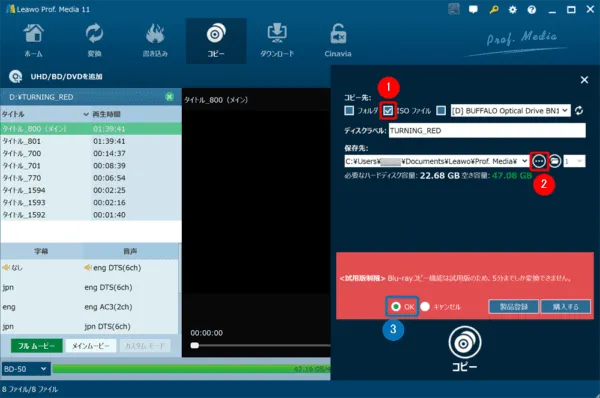Click the playback time column header
The height and width of the screenshot is (398, 600).
[106, 114]
